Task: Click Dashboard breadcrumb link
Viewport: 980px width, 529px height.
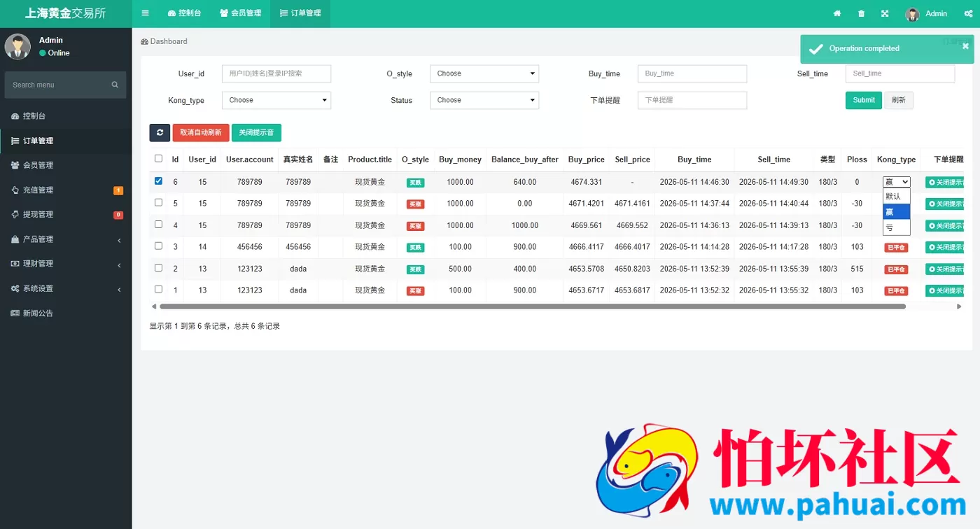Action: pyautogui.click(x=164, y=41)
